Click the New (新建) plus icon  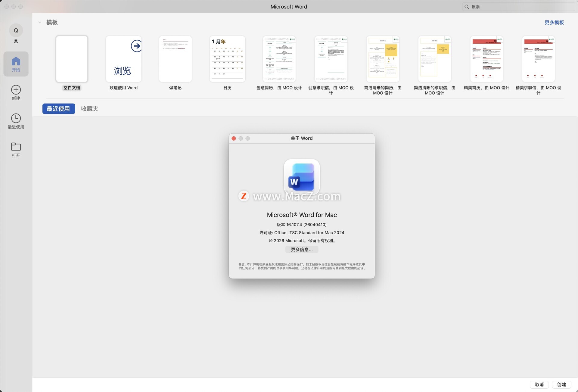click(16, 90)
